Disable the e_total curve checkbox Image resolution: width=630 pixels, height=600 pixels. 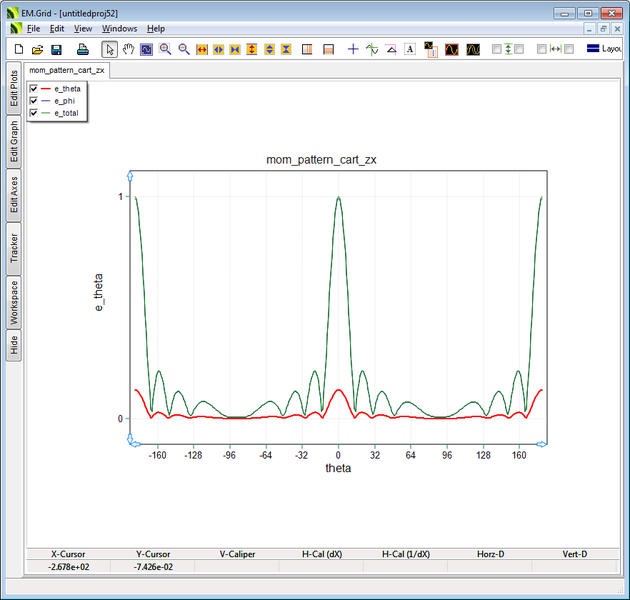pos(34,113)
